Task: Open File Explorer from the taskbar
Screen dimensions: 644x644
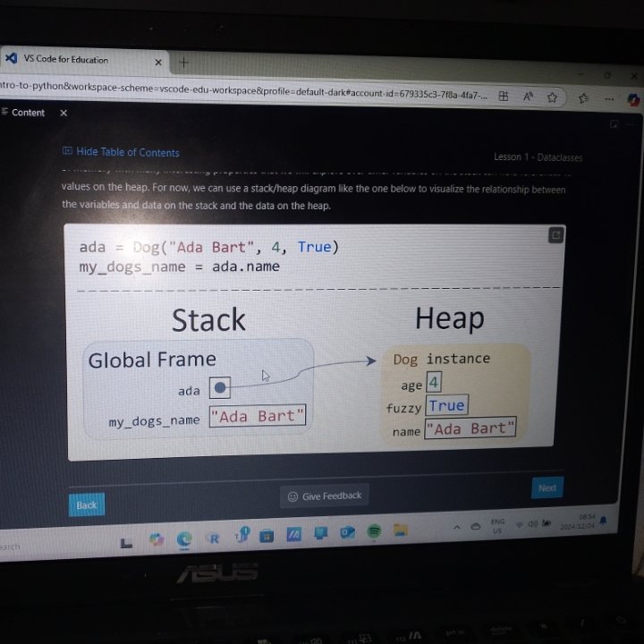Action: pos(401,530)
